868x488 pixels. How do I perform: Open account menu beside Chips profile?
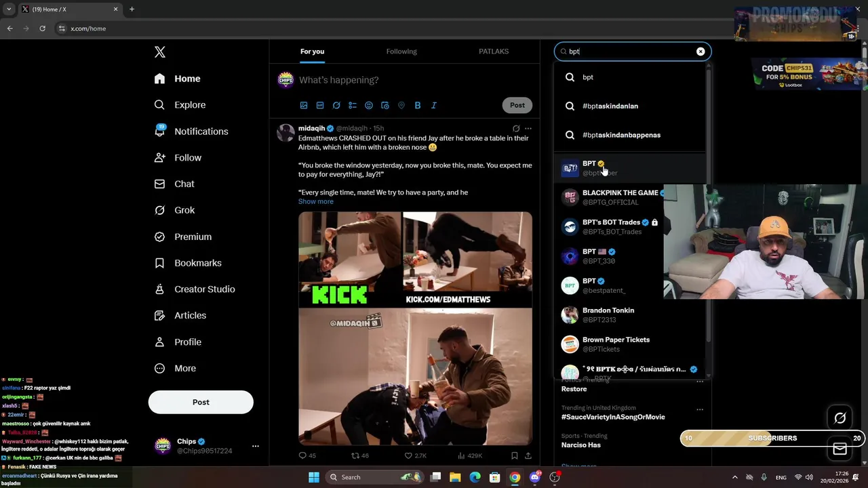coord(256,446)
